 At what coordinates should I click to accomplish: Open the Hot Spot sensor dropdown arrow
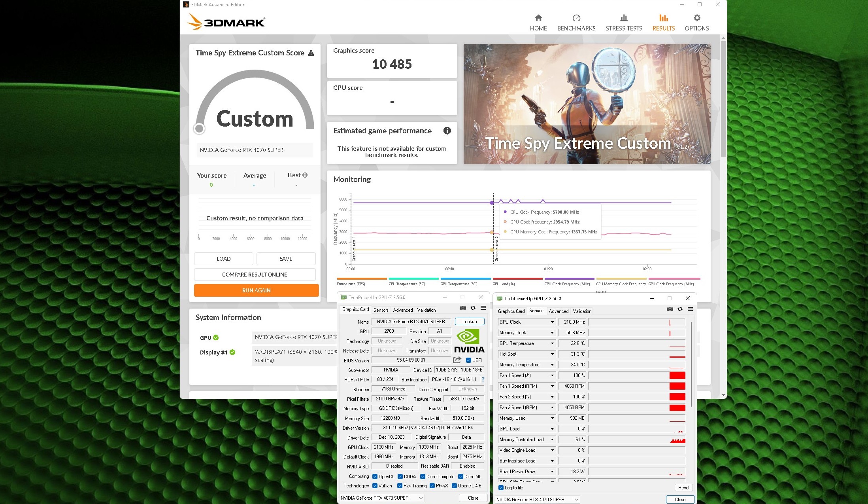(x=552, y=354)
